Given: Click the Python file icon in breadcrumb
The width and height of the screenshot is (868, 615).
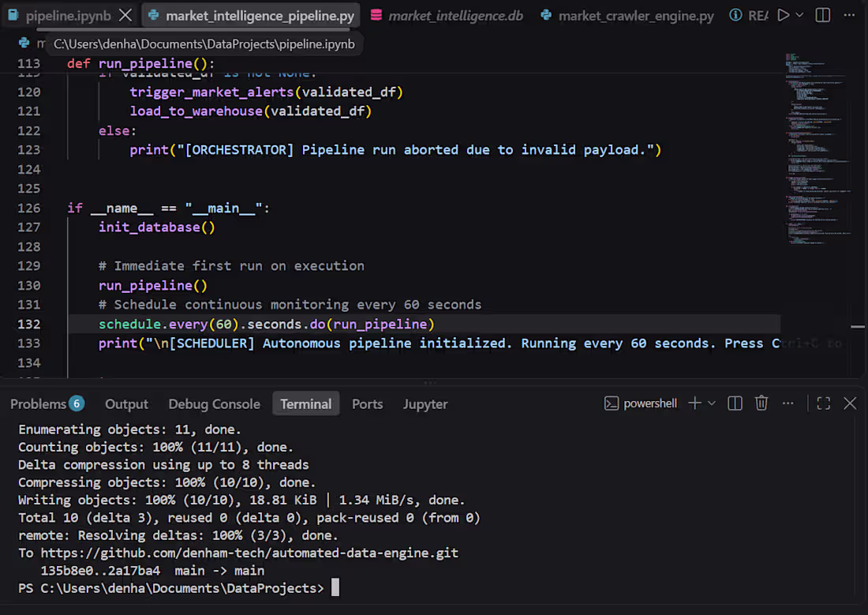Looking at the screenshot, I should click(x=24, y=43).
